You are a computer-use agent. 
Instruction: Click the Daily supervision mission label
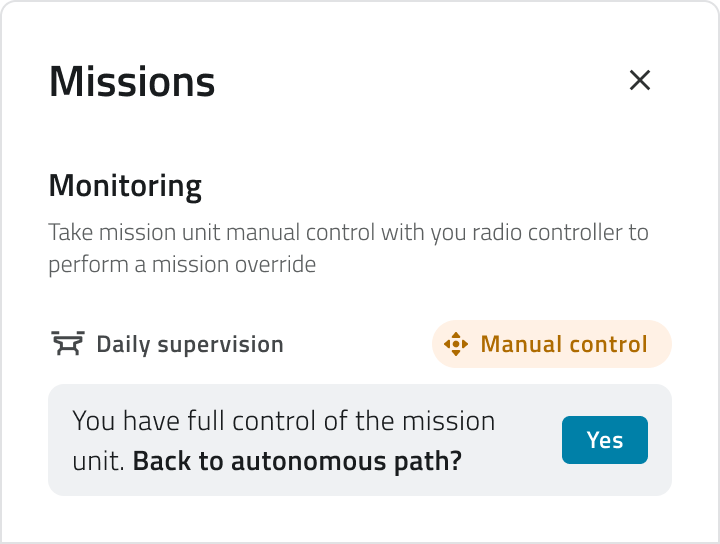tap(190, 345)
